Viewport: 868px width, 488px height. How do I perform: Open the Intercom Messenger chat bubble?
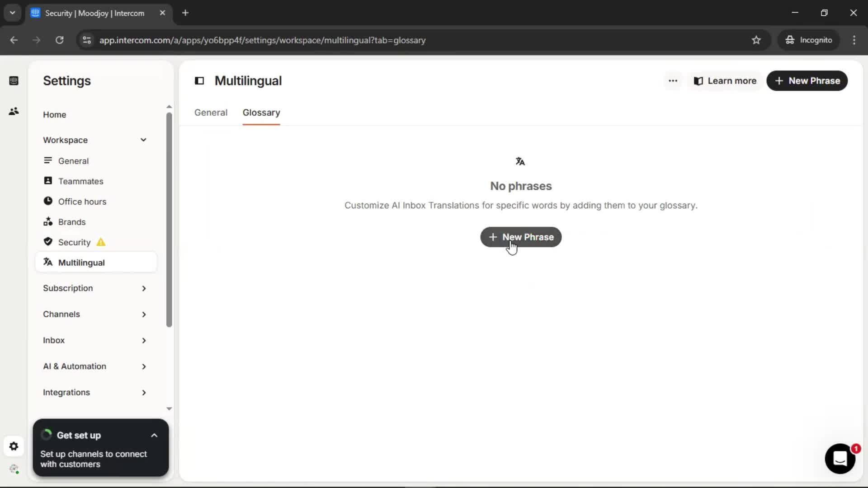(840, 459)
